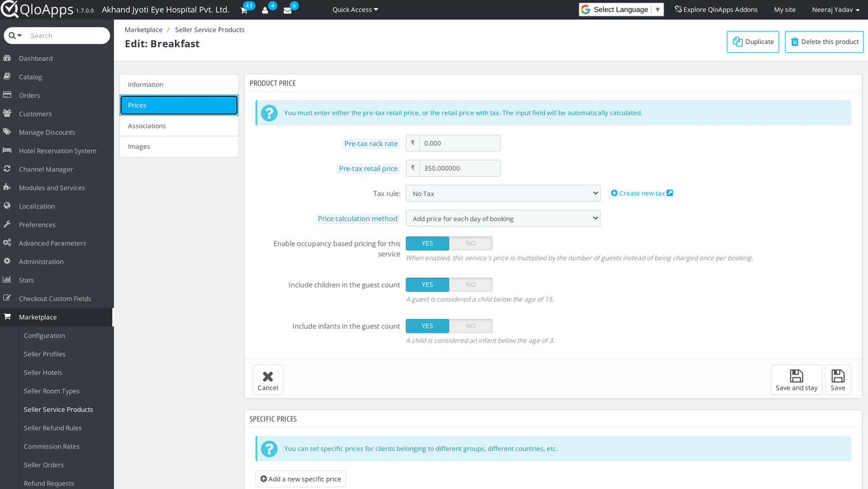Open the Select Language dropdown

(621, 9)
